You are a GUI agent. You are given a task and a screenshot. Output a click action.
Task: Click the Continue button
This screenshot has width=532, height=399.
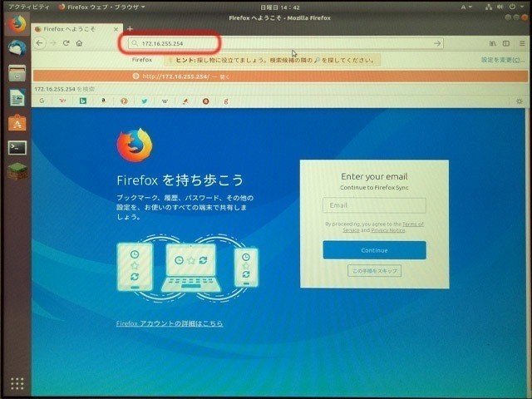click(x=375, y=250)
